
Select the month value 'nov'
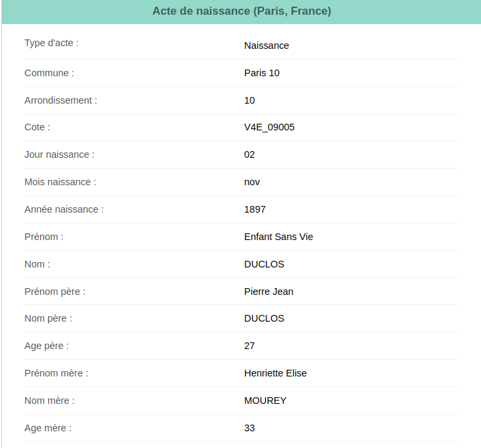pyautogui.click(x=252, y=182)
